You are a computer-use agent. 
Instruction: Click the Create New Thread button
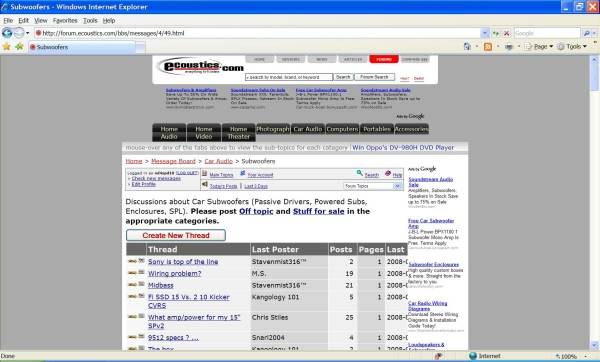pos(176,235)
